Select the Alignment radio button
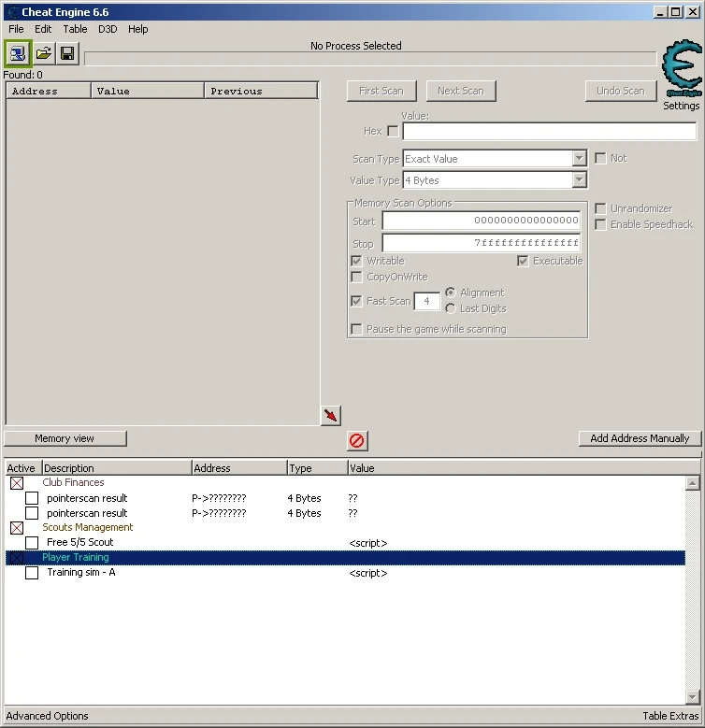 pos(450,293)
